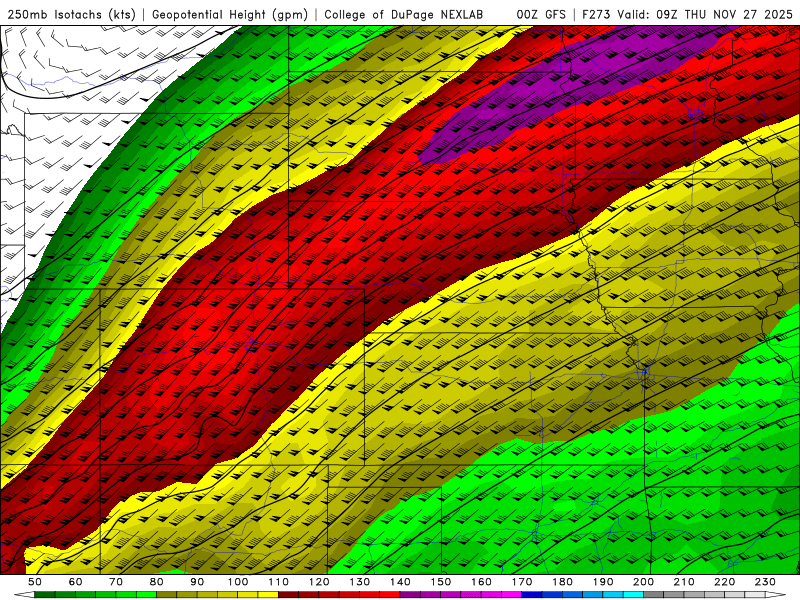Click the 100 label on the color scale
The width and height of the screenshot is (800, 600).
pyautogui.click(x=238, y=582)
